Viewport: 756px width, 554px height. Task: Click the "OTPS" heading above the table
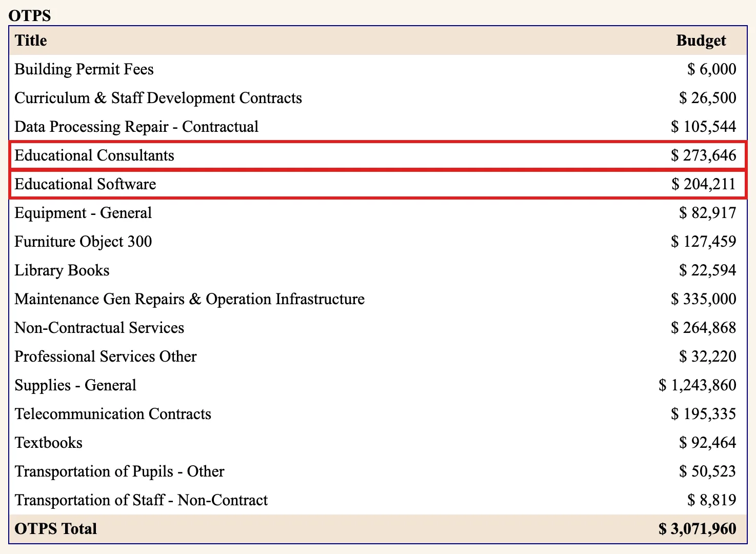click(30, 15)
